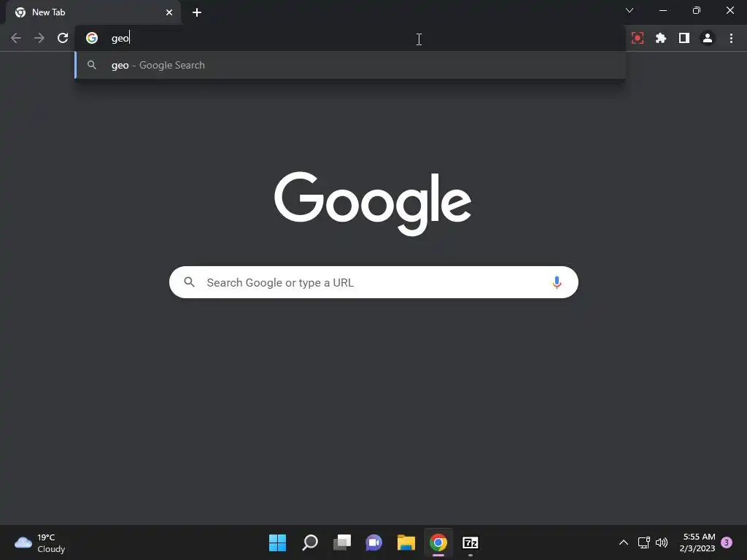Open Chrome's three-dot menu
This screenshot has width=747, height=560.
click(x=731, y=38)
